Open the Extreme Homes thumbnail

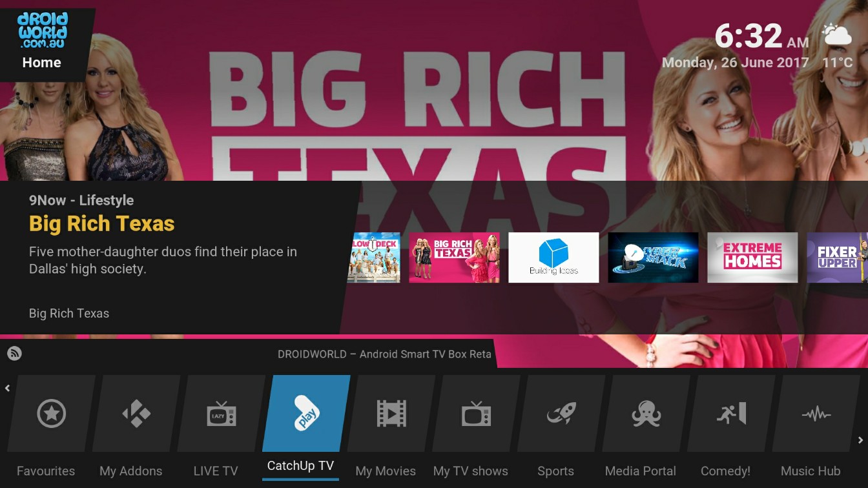pos(752,258)
